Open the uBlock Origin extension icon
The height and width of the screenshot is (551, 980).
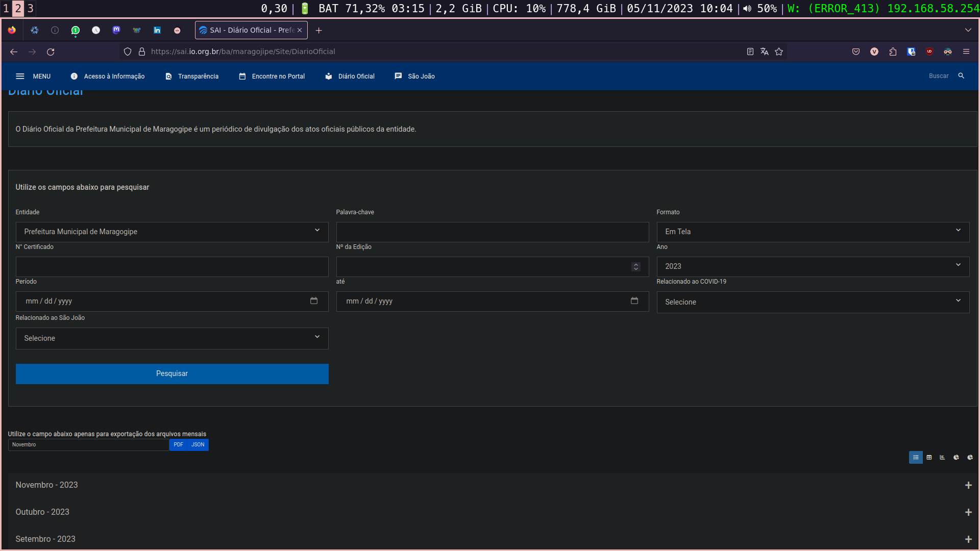pyautogui.click(x=929, y=52)
